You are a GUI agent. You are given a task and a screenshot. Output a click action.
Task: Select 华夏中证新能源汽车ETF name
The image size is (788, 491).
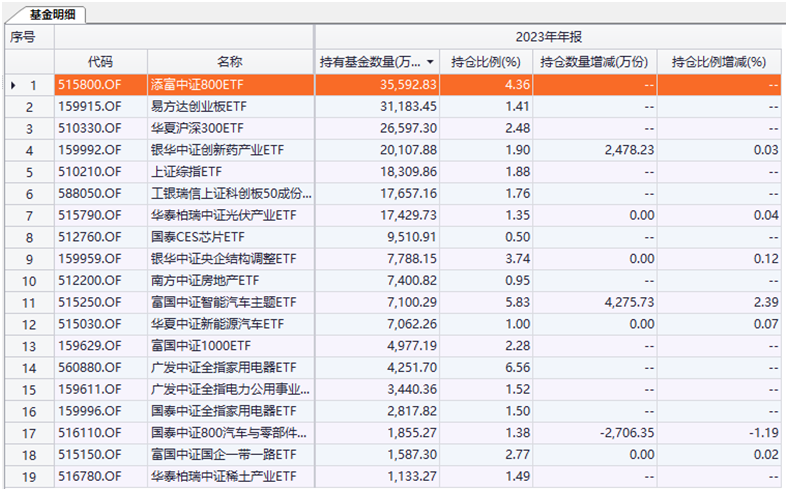coord(217,324)
